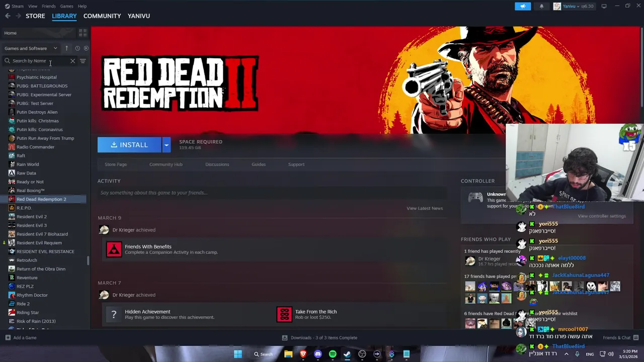Open the Friends menu
644x362 pixels.
[x=49, y=6]
